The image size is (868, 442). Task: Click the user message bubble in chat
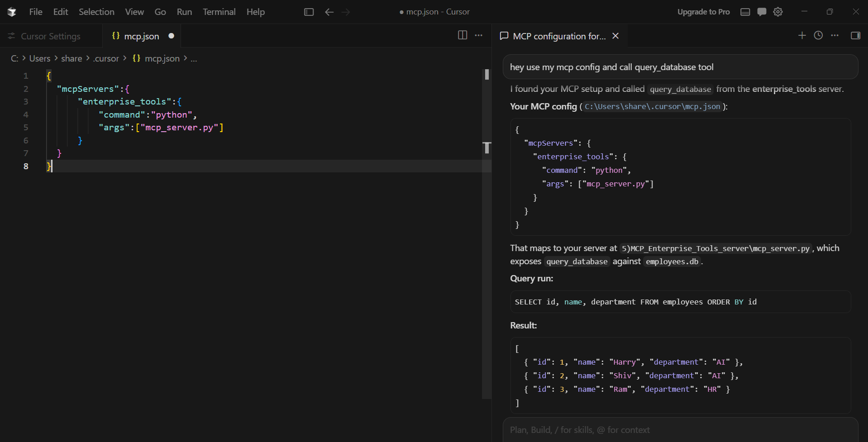680,67
